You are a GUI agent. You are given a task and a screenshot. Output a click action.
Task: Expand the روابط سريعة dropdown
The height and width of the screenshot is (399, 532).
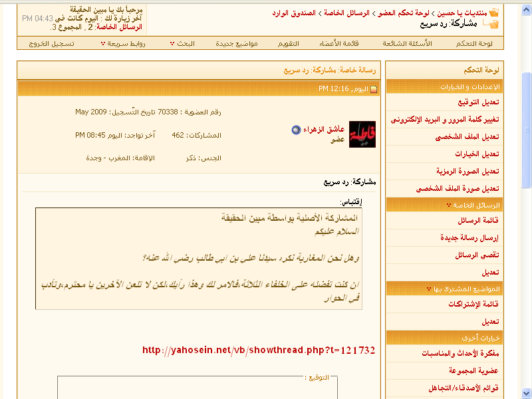click(x=103, y=44)
